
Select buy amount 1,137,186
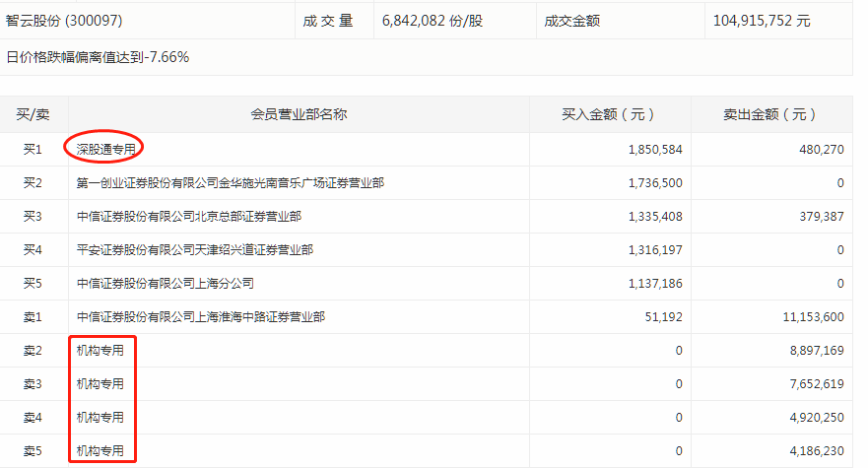point(655,284)
